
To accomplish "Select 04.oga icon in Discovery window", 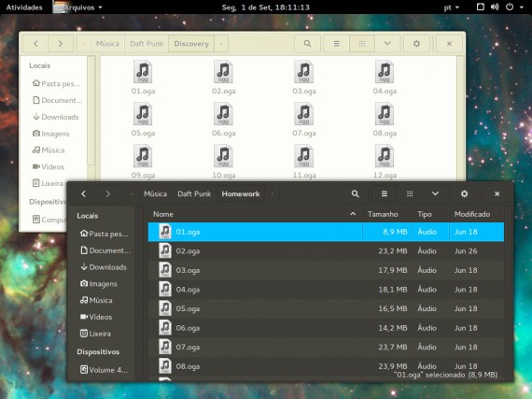I will click(x=385, y=72).
